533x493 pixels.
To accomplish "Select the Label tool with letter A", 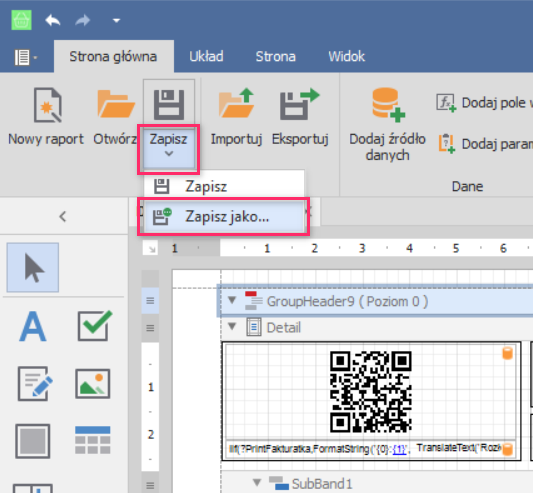I will pyautogui.click(x=33, y=326).
